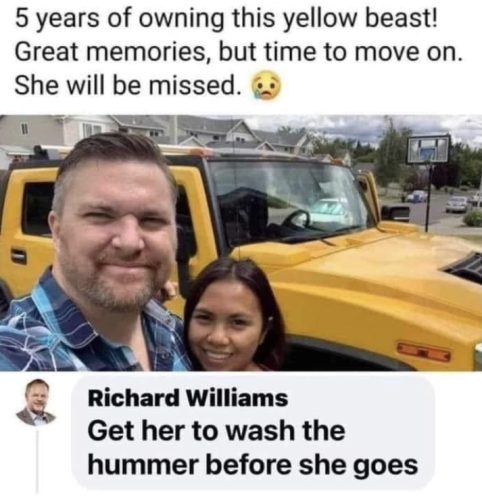Click the caption line "5 years of owning this yellow beast!"
This screenshot has width=482, height=500.
[x=226, y=19]
